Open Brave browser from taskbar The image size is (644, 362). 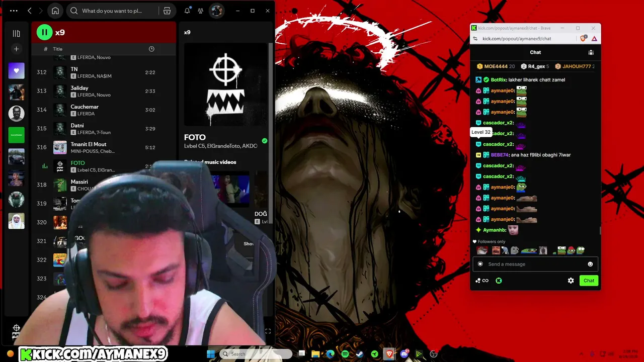point(389,354)
